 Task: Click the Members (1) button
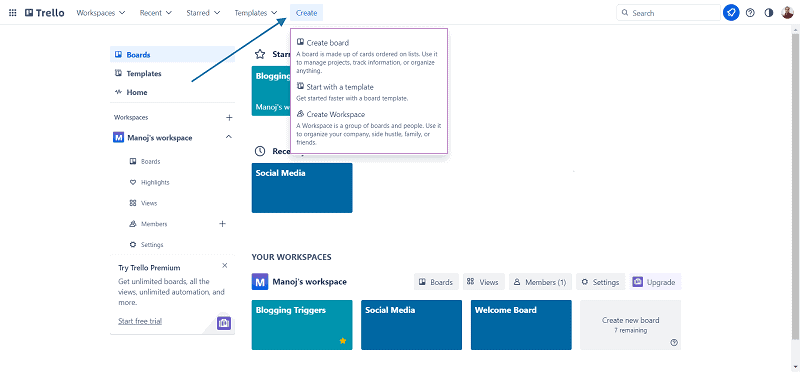click(x=540, y=282)
